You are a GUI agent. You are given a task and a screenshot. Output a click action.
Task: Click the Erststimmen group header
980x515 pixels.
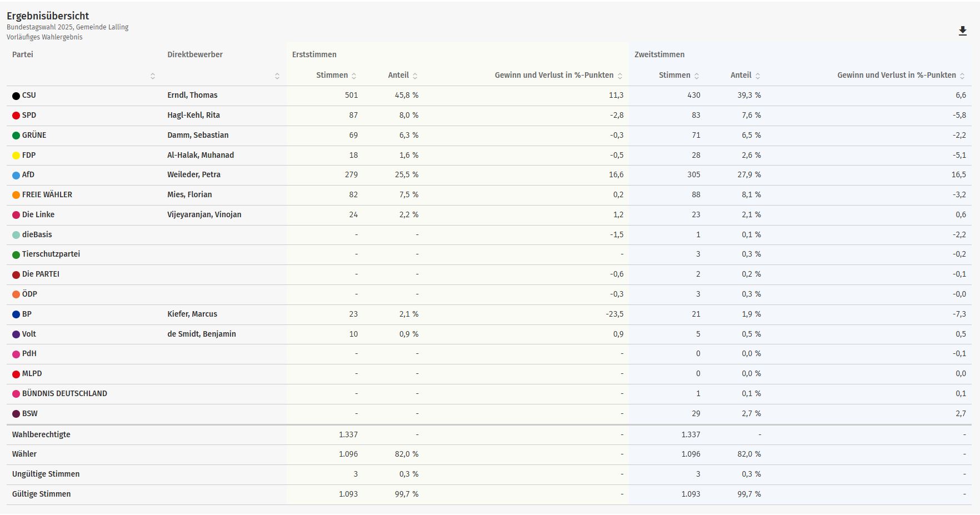click(x=314, y=54)
